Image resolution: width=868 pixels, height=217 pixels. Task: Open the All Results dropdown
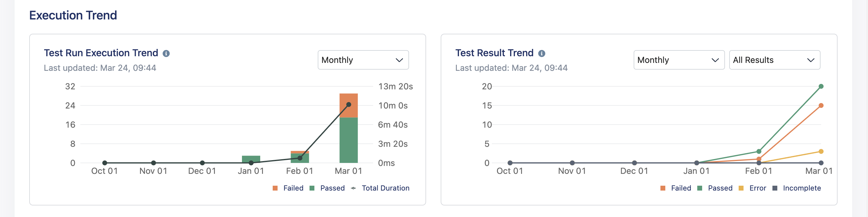coord(775,60)
